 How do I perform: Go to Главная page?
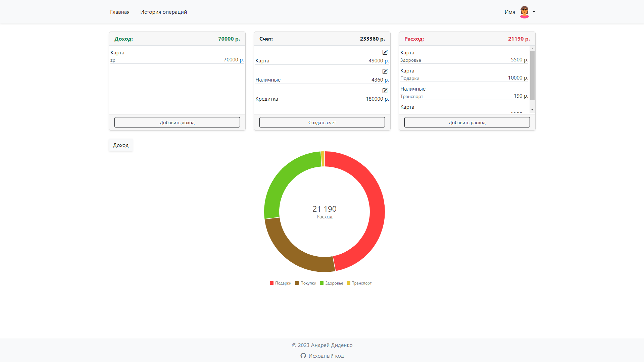[x=120, y=12]
